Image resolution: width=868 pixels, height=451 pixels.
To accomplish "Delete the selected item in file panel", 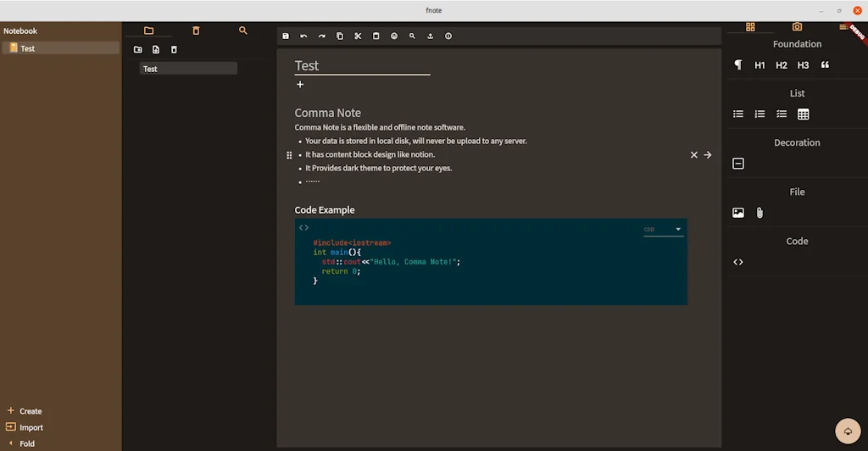I will pyautogui.click(x=174, y=50).
